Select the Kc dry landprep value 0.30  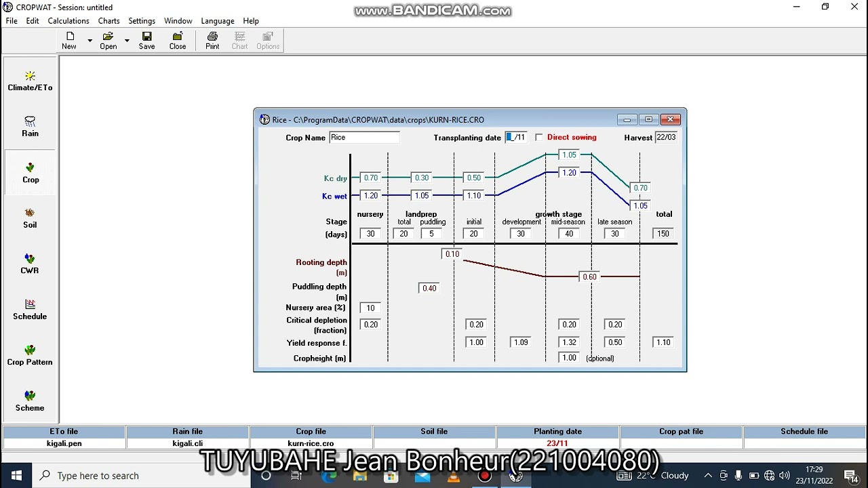tap(422, 178)
